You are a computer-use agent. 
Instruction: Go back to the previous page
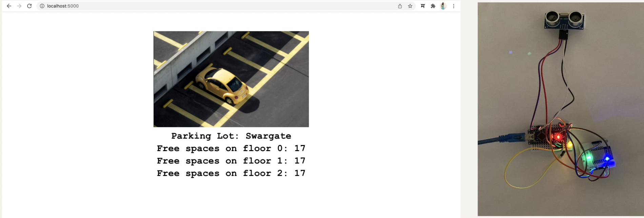pyautogui.click(x=9, y=6)
